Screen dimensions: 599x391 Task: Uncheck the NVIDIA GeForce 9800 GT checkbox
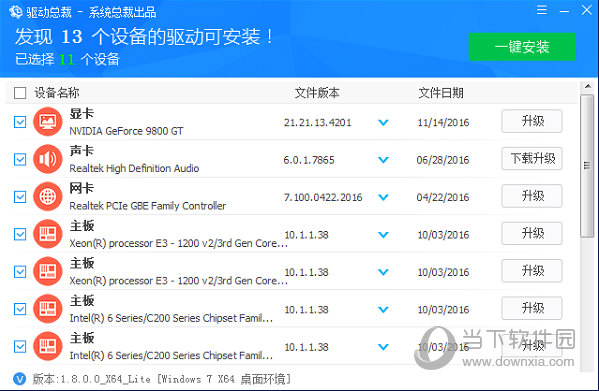click(x=20, y=122)
